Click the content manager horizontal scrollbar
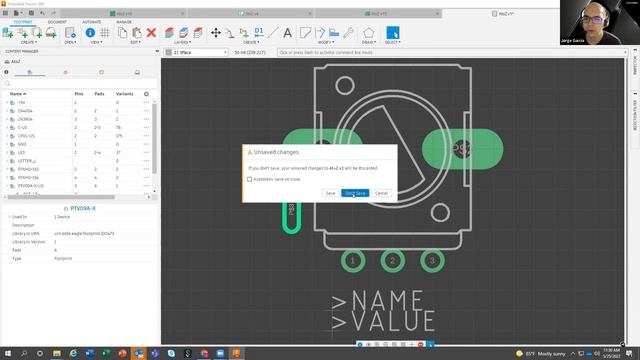The width and height of the screenshot is (640, 360). (60, 197)
